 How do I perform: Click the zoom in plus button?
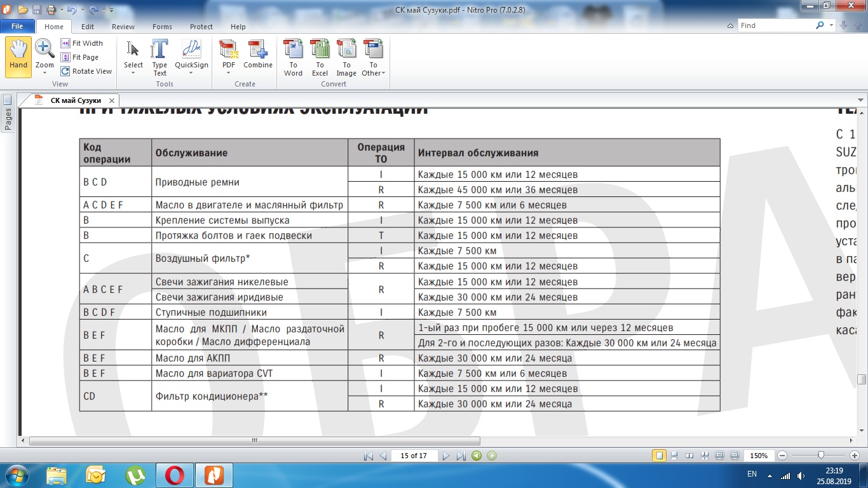coord(855,456)
